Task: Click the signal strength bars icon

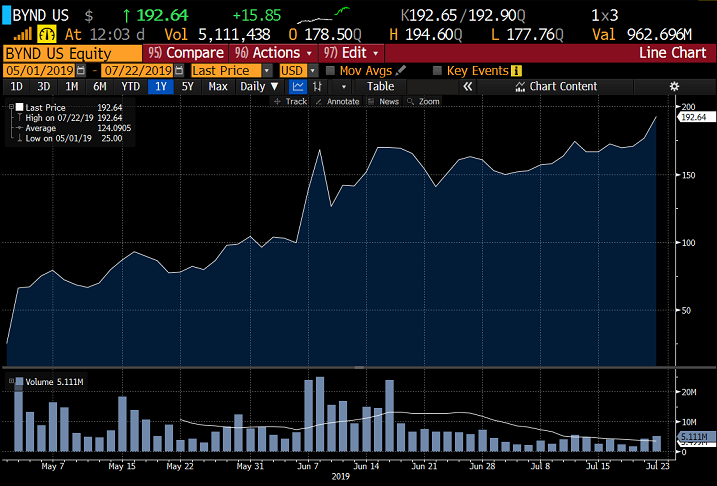Action: [x=22, y=34]
